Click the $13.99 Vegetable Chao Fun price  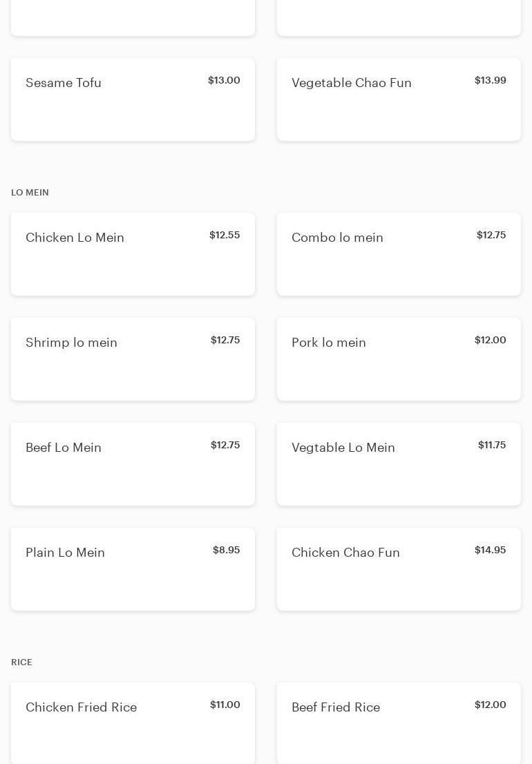[490, 81]
